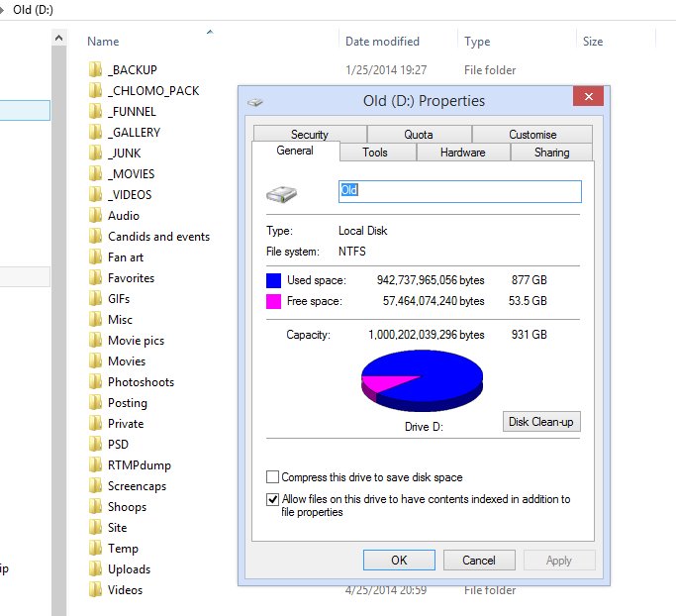Image resolution: width=676 pixels, height=616 pixels.
Task: Select the _MOVIES folder icon
Action: coord(95,173)
